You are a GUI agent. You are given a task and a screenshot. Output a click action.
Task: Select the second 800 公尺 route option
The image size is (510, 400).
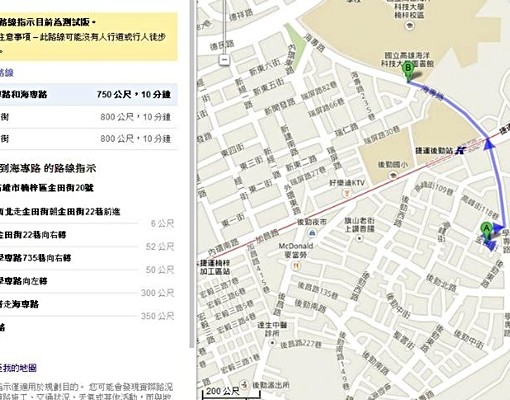click(x=89, y=117)
